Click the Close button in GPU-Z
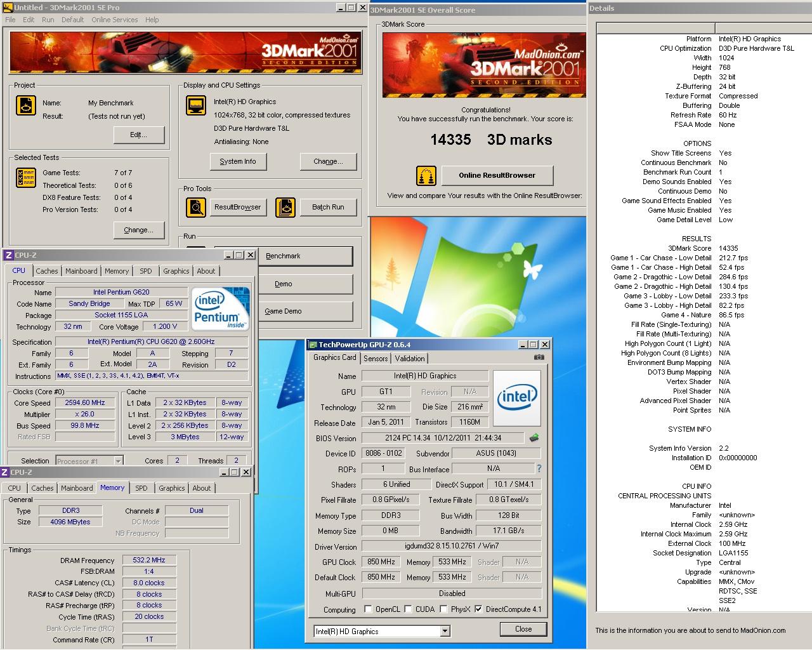 [x=523, y=629]
